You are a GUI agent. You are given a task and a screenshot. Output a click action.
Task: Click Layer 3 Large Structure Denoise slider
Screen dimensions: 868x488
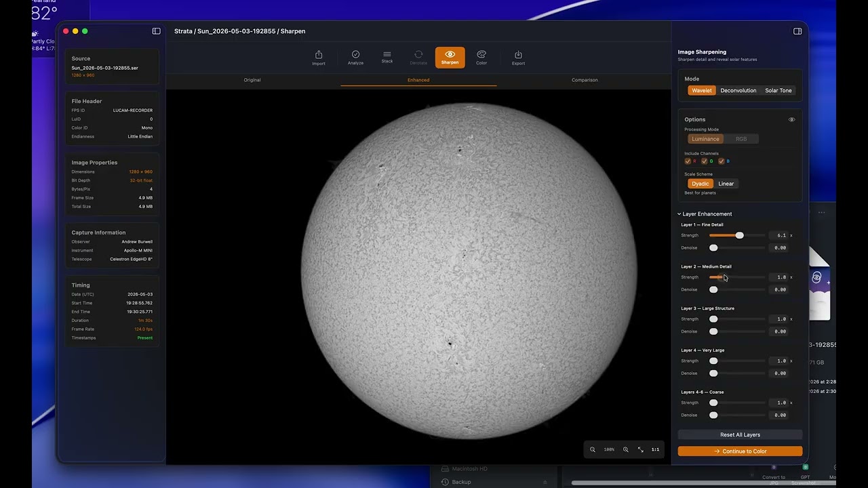737,331
